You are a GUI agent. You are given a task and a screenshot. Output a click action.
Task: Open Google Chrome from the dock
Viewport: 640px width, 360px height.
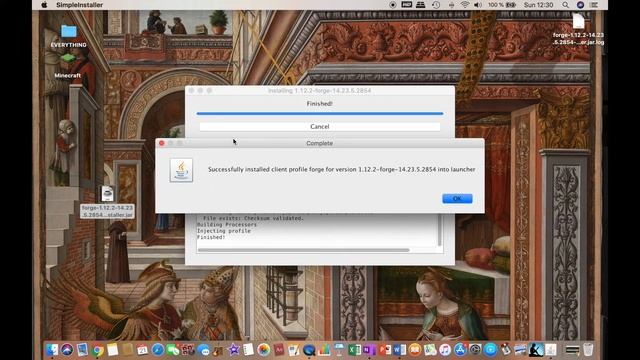(98, 350)
